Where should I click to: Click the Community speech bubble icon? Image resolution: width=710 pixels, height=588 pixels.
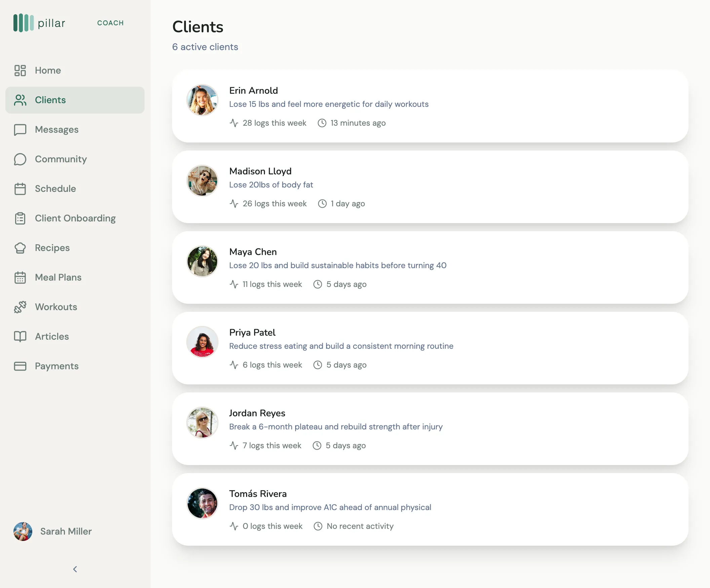(20, 159)
